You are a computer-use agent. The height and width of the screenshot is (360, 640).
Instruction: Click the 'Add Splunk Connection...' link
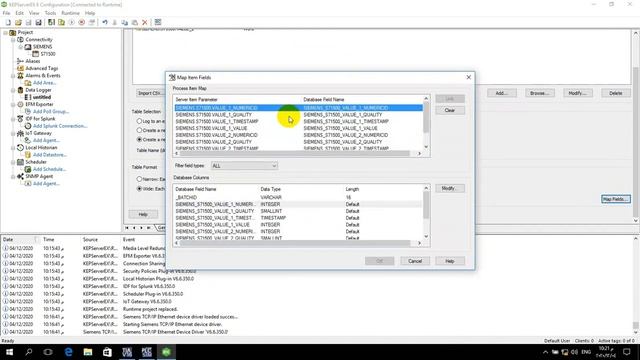click(60, 126)
